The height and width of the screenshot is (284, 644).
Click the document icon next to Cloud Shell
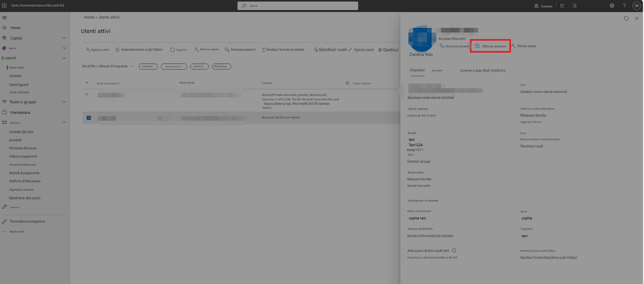click(575, 6)
